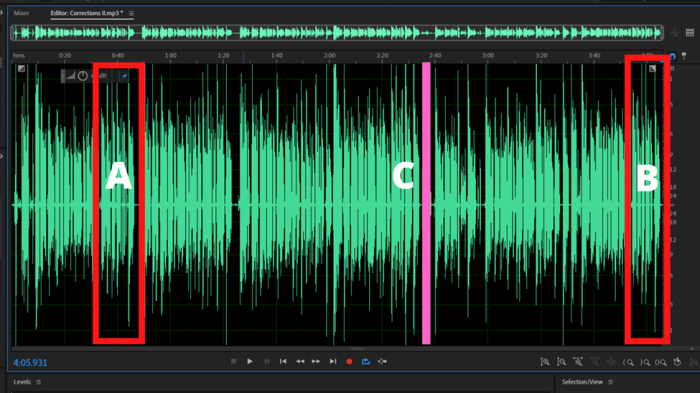Adjust the HUD amplitude knob
This screenshot has width=700, height=393.
[x=83, y=76]
